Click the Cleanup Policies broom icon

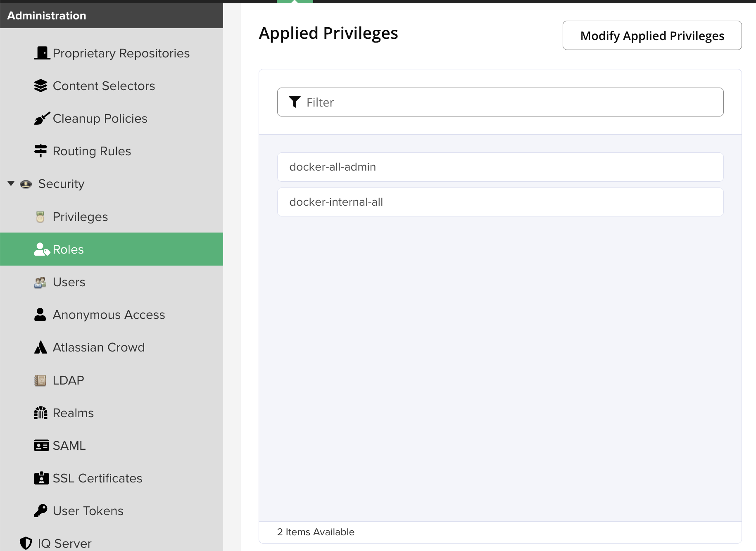coord(42,118)
